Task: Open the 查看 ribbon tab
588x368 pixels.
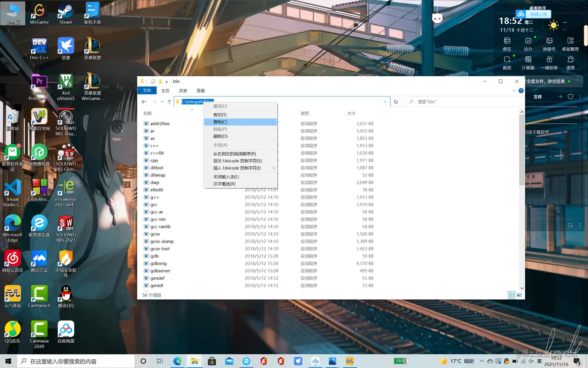Action: [x=201, y=91]
